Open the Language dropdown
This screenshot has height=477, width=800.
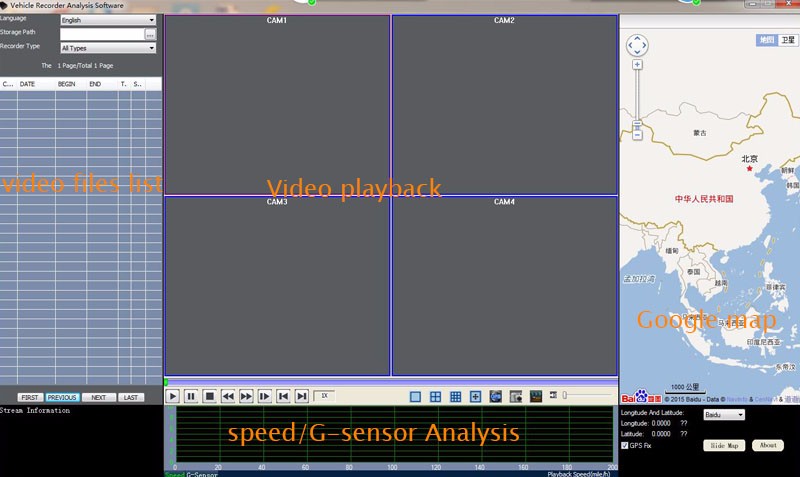[x=108, y=20]
